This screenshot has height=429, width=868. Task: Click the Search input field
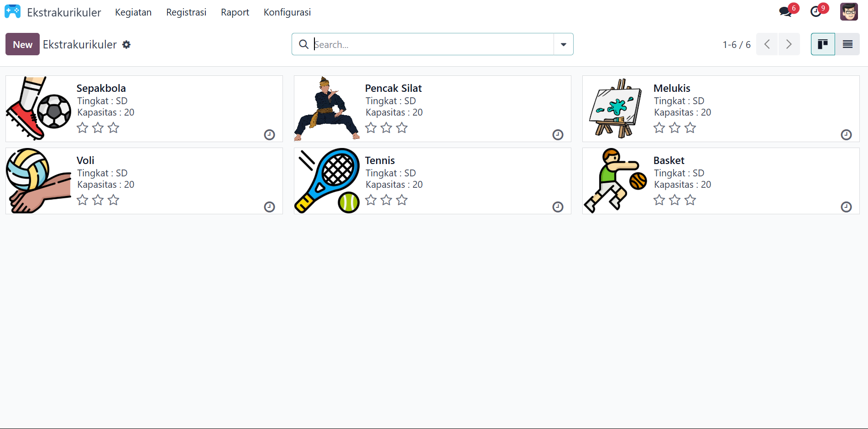433,44
